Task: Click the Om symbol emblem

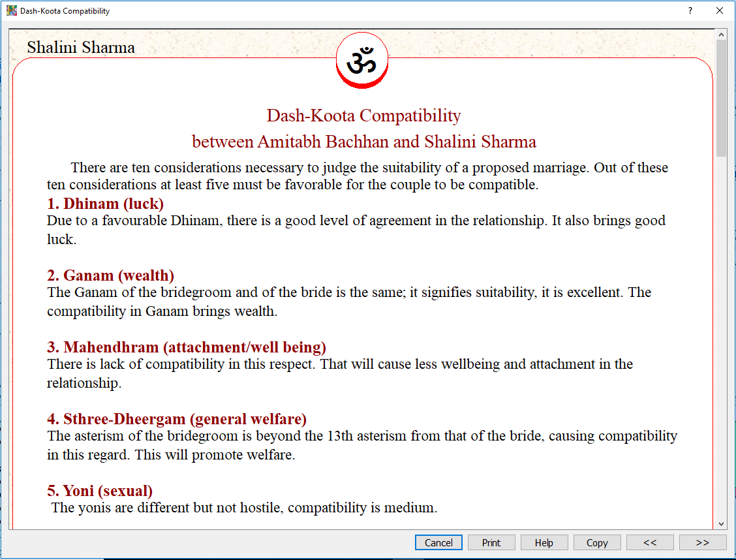Action: 362,60
